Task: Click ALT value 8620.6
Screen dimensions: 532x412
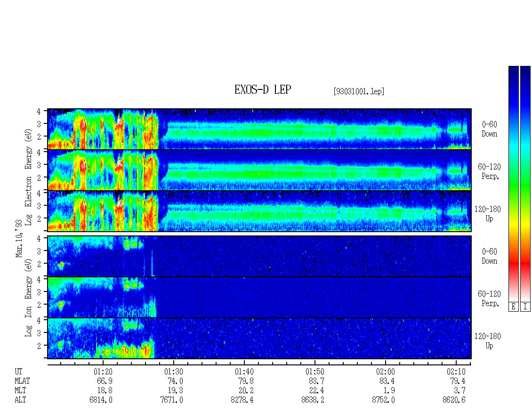Action: coord(454,400)
